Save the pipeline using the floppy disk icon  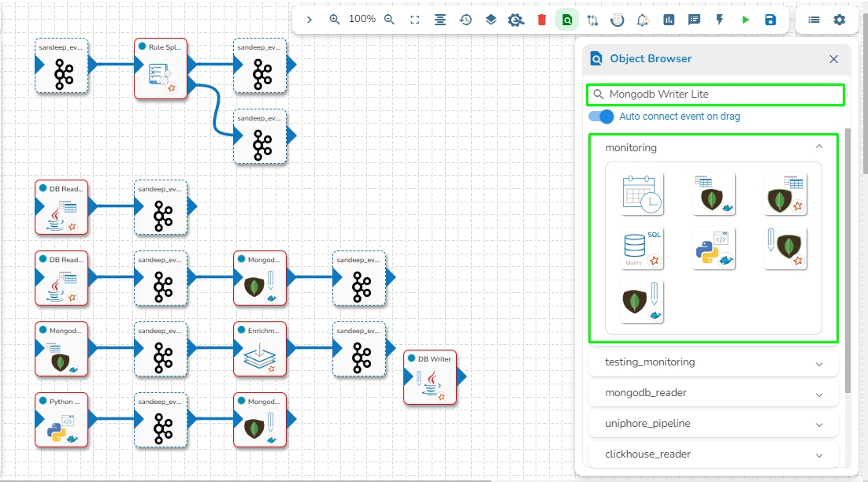point(770,20)
